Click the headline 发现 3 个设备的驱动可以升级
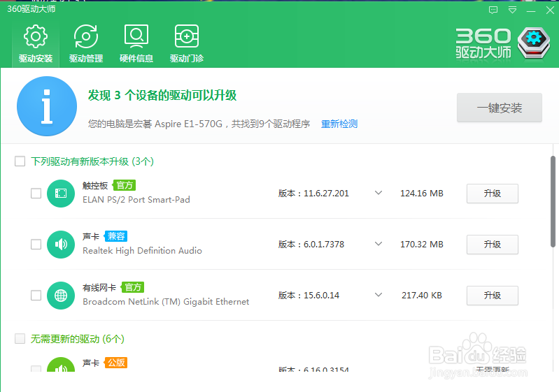Viewport: 559px width, 392px height. point(162,96)
